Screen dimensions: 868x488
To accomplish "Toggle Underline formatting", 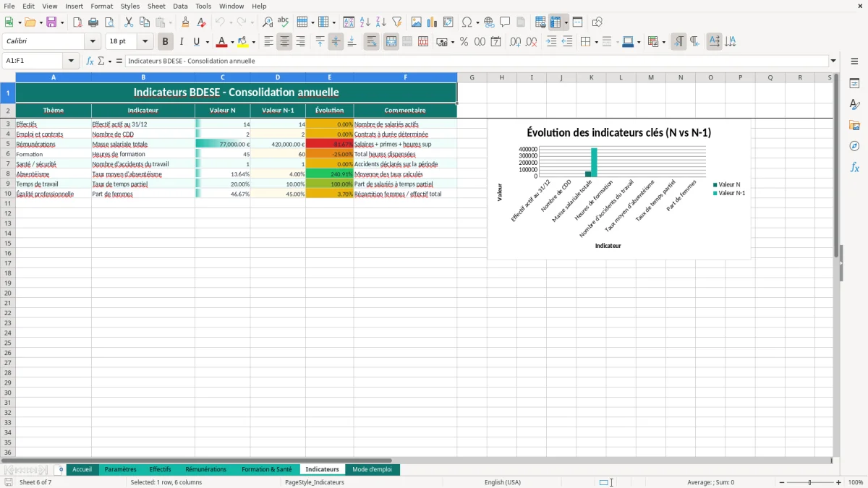I will (197, 42).
